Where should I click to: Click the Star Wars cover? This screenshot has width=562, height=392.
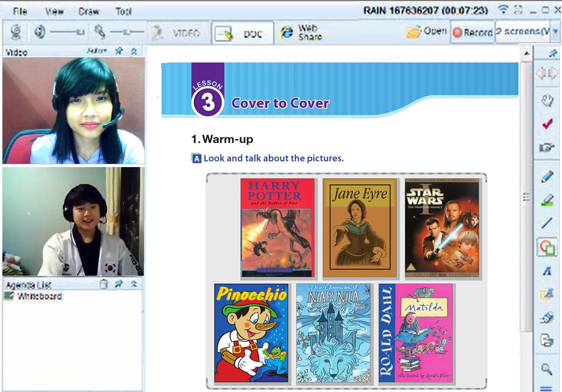pyautogui.click(x=442, y=228)
